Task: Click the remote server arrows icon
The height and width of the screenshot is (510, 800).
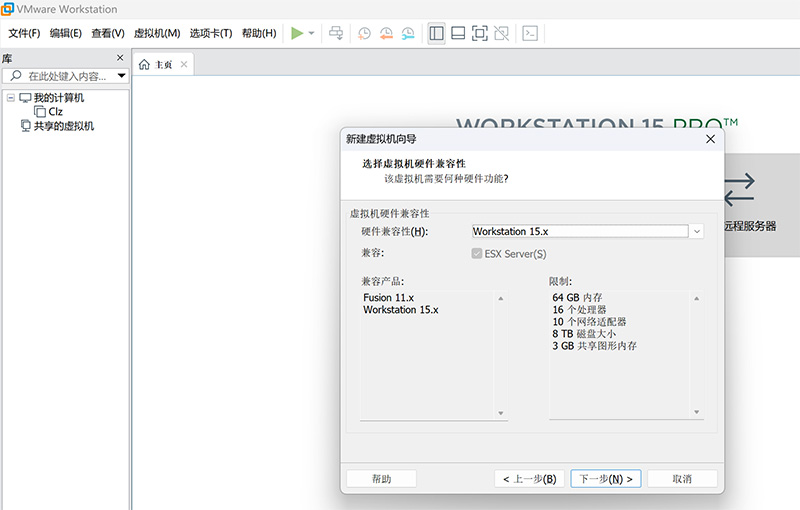Action: point(739,190)
